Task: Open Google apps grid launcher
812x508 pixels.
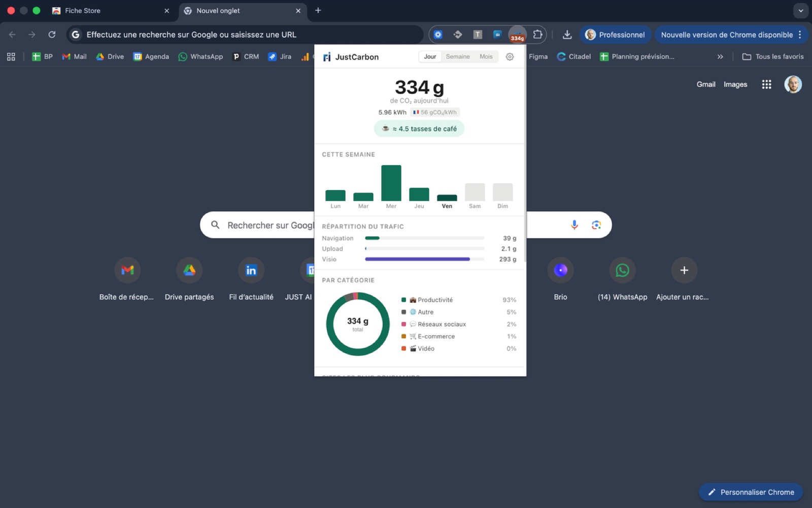Action: (x=766, y=84)
